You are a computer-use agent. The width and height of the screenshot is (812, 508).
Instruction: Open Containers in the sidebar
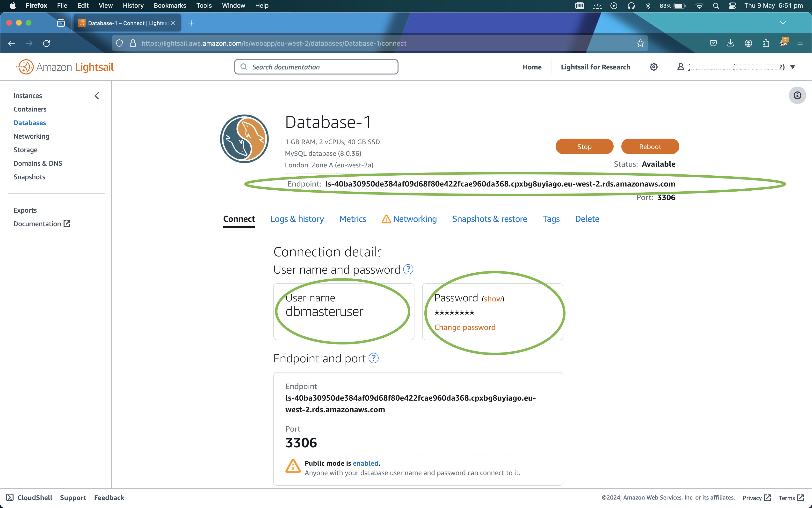tap(30, 109)
